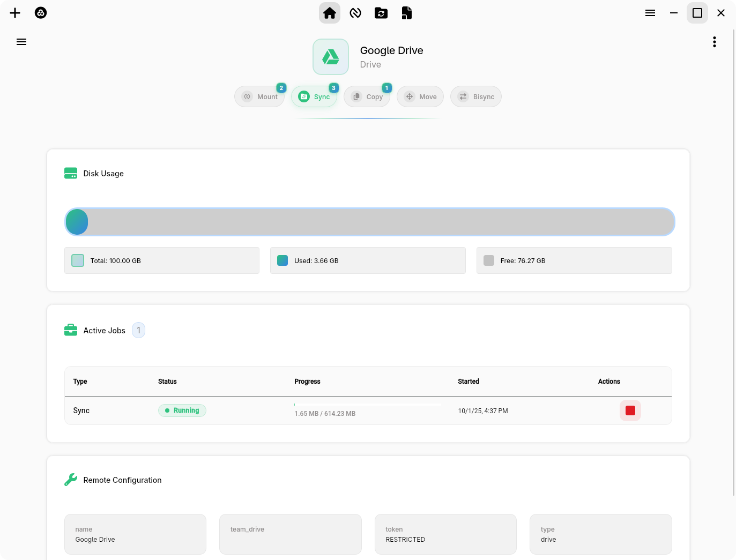Go to the Home view icon
The image size is (736, 560).
[330, 13]
